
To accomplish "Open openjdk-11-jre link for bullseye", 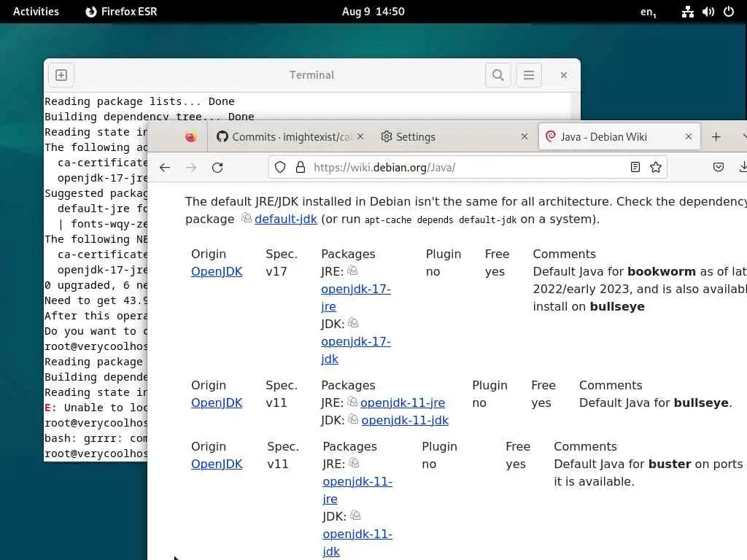I will (x=403, y=402).
